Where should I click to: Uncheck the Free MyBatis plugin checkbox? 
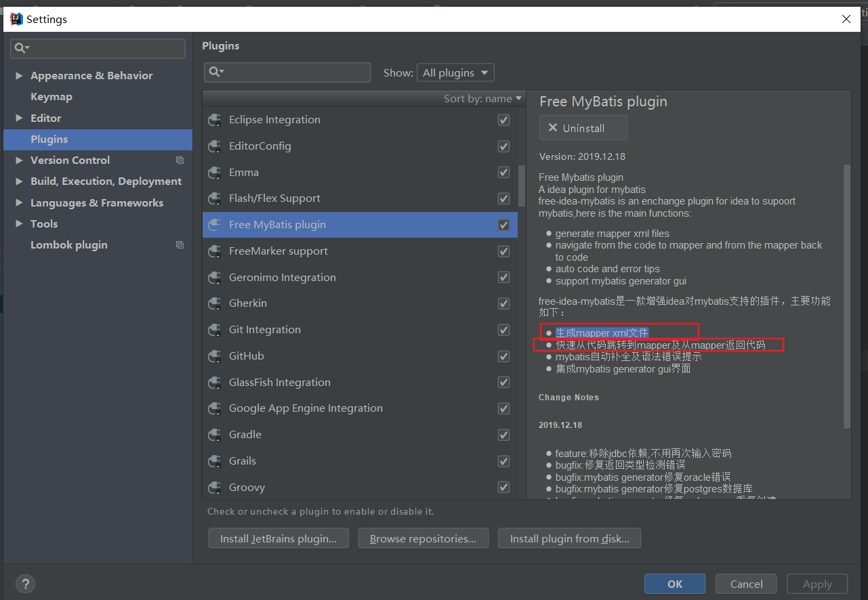click(x=503, y=225)
